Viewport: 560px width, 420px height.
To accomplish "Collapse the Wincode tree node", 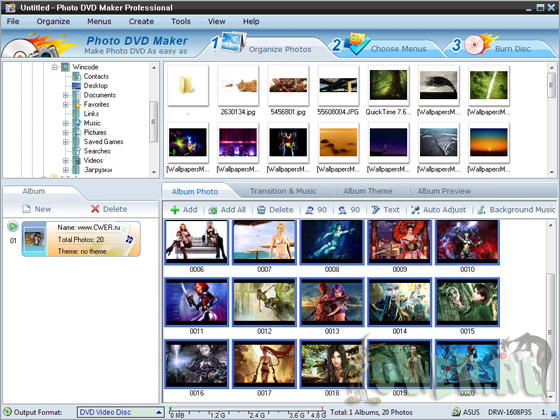I will tap(54, 67).
